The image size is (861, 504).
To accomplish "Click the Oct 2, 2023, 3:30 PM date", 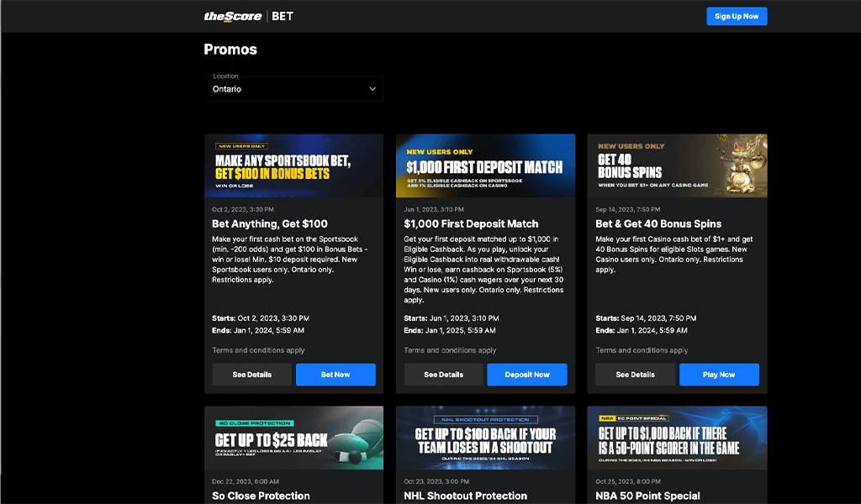I will pos(243,209).
